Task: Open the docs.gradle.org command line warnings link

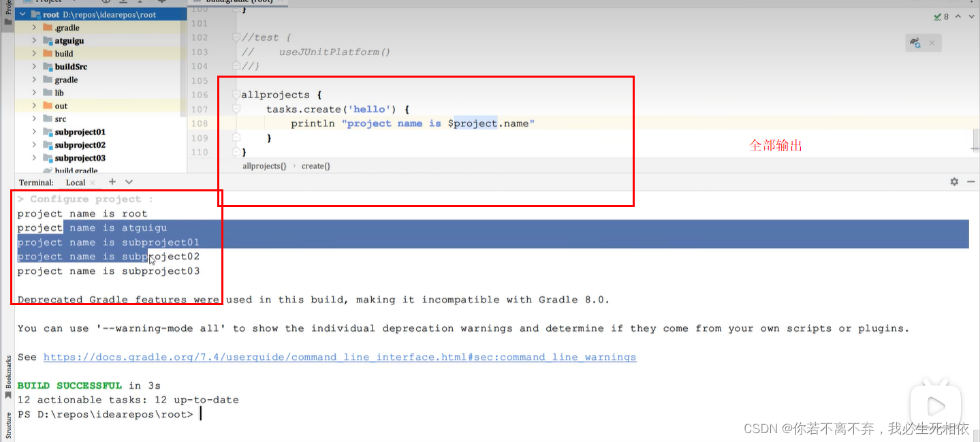Action: (340, 357)
